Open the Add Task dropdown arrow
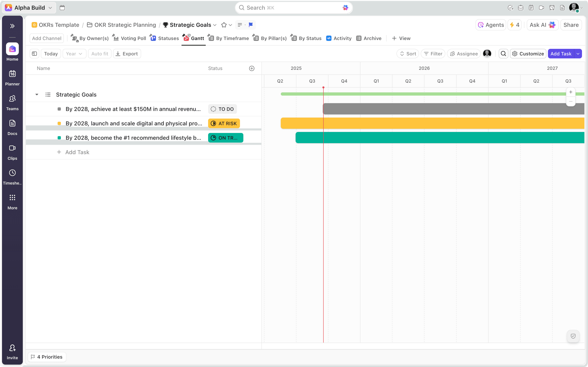This screenshot has width=588, height=367. [578, 54]
